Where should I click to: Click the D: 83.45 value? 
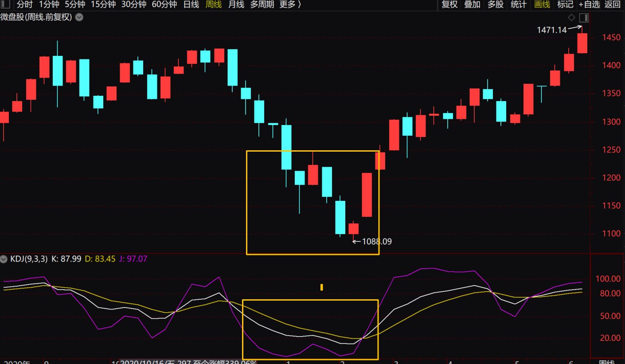[x=100, y=258]
